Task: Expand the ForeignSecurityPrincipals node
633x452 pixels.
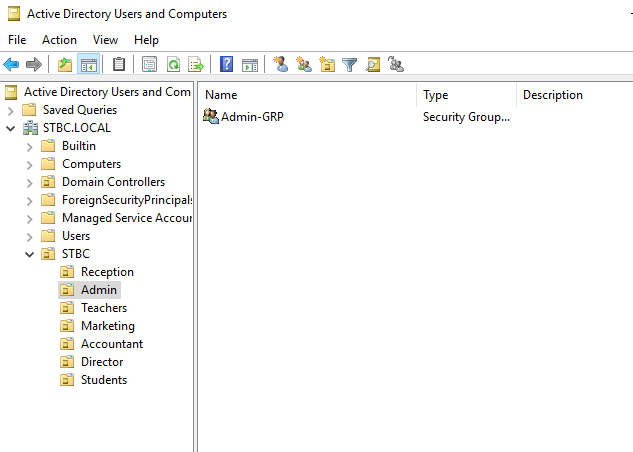Action: [x=29, y=201]
